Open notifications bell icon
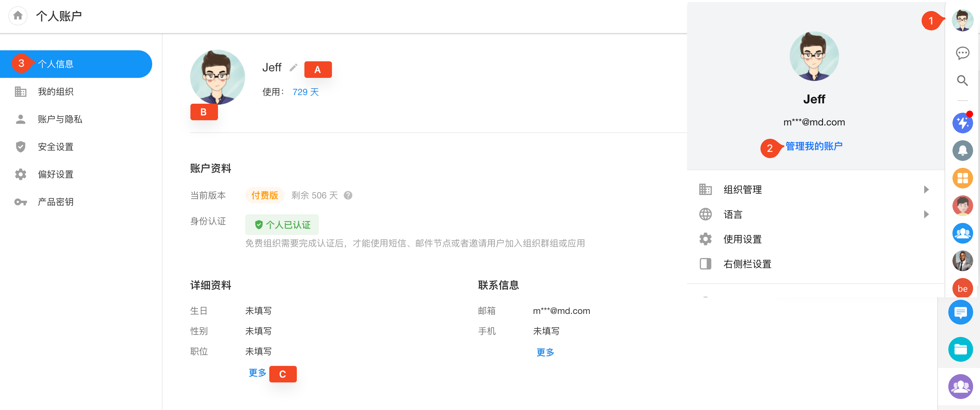 click(962, 150)
